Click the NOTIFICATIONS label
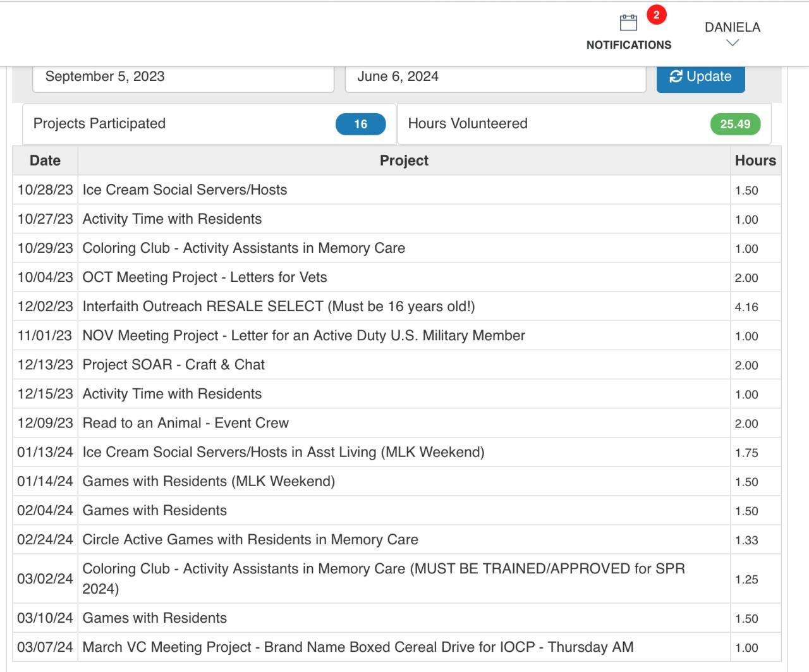The height and width of the screenshot is (672, 809). point(629,45)
